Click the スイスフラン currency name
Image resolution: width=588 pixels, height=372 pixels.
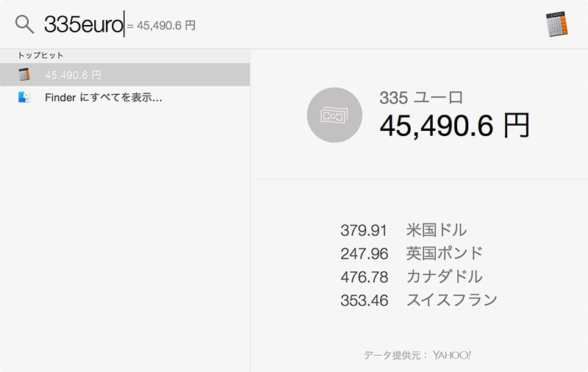(452, 300)
